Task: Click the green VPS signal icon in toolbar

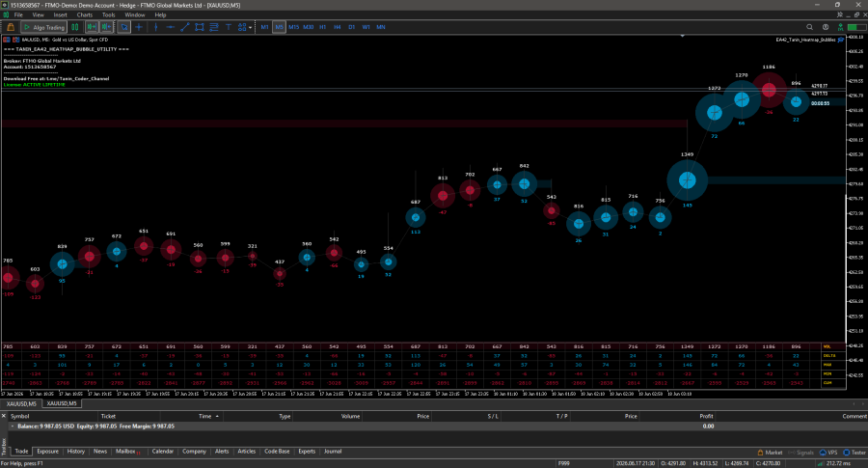Action: coord(840,27)
